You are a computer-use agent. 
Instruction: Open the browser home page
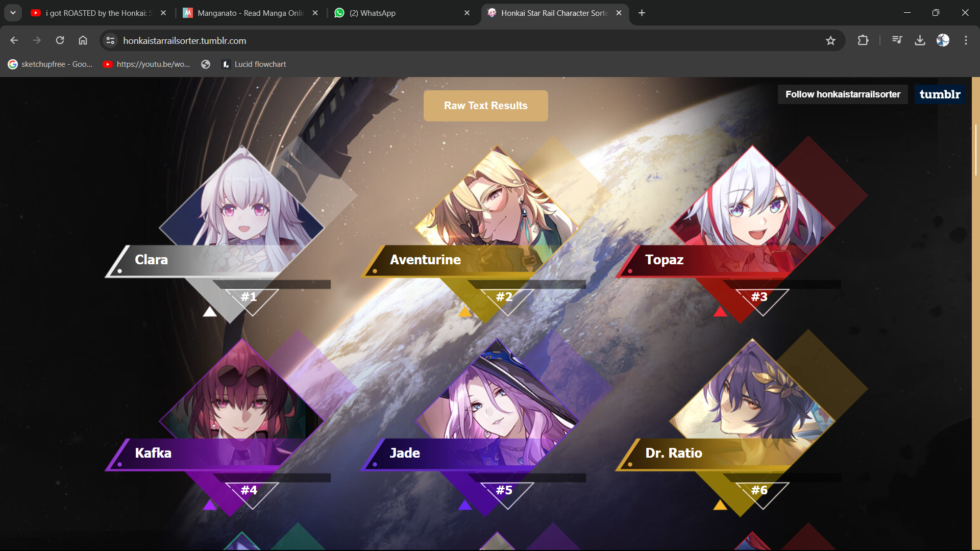tap(83, 40)
